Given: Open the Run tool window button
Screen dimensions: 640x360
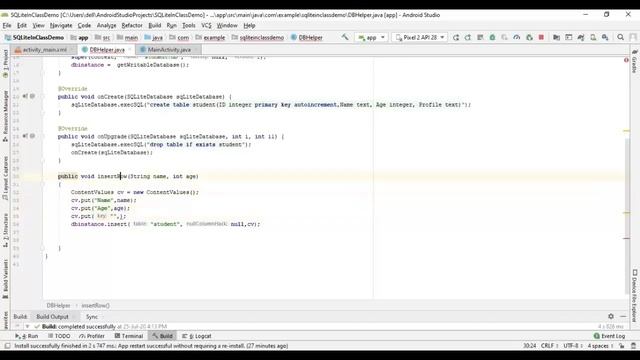Looking at the screenshot, I should coord(27,336).
